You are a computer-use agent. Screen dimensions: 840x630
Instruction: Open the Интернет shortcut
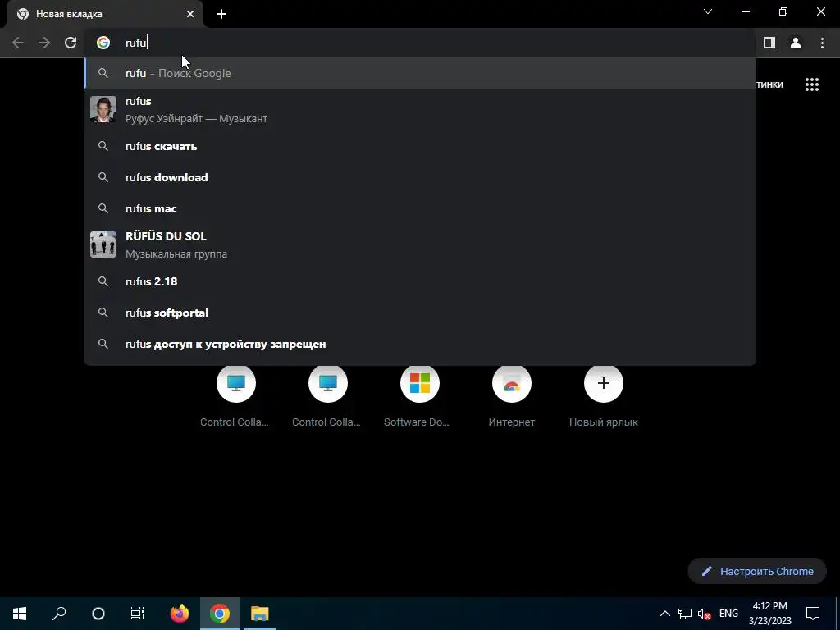pyautogui.click(x=512, y=395)
